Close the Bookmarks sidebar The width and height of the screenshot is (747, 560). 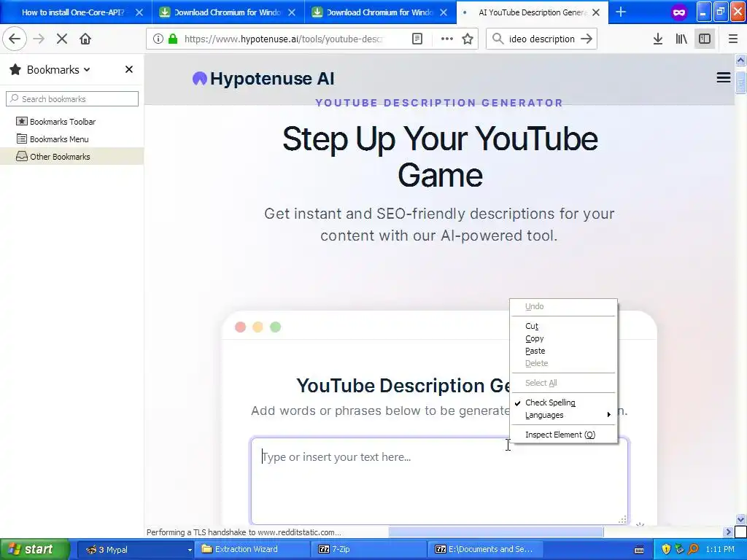pos(129,69)
